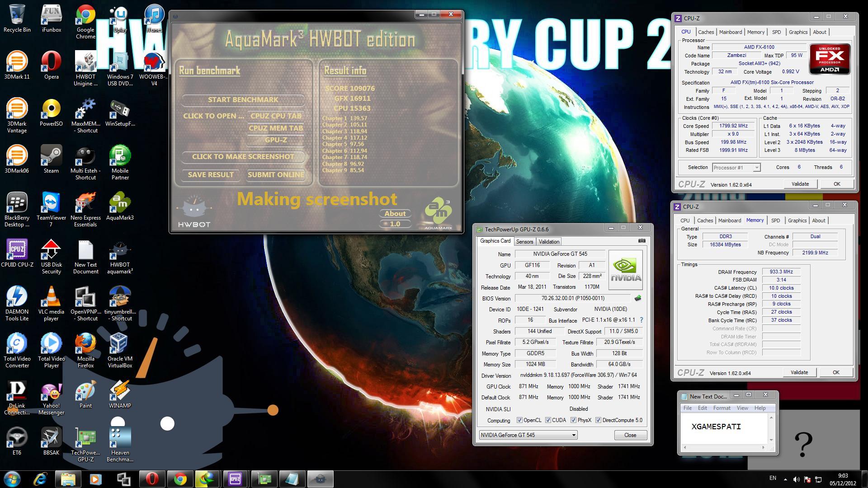Select the TechPowerUp GPU-Z desktop icon
The image size is (868, 488).
click(85, 445)
